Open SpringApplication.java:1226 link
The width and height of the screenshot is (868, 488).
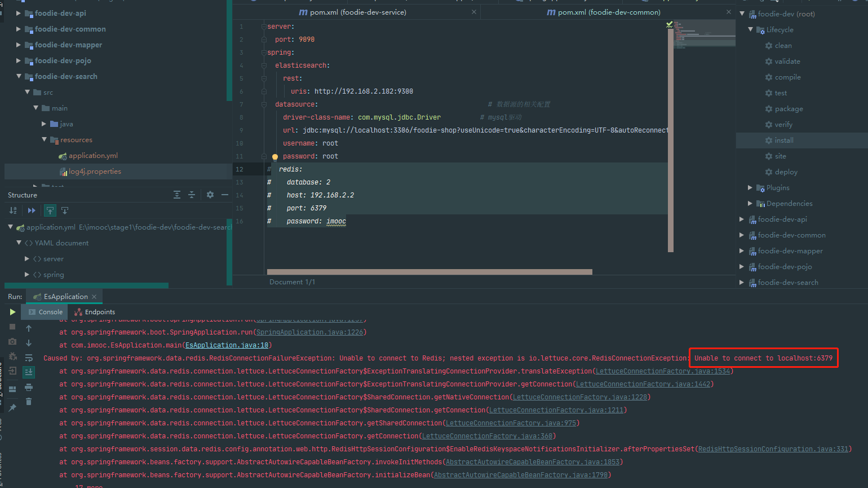[x=310, y=332]
